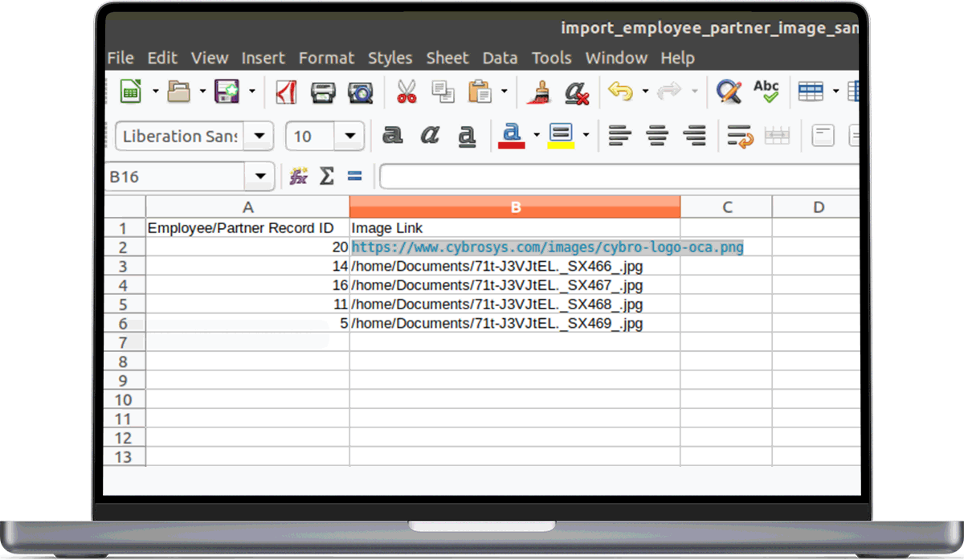The height and width of the screenshot is (560, 964).
Task: Expand the Name Box B16 dropdown
Action: click(x=260, y=177)
